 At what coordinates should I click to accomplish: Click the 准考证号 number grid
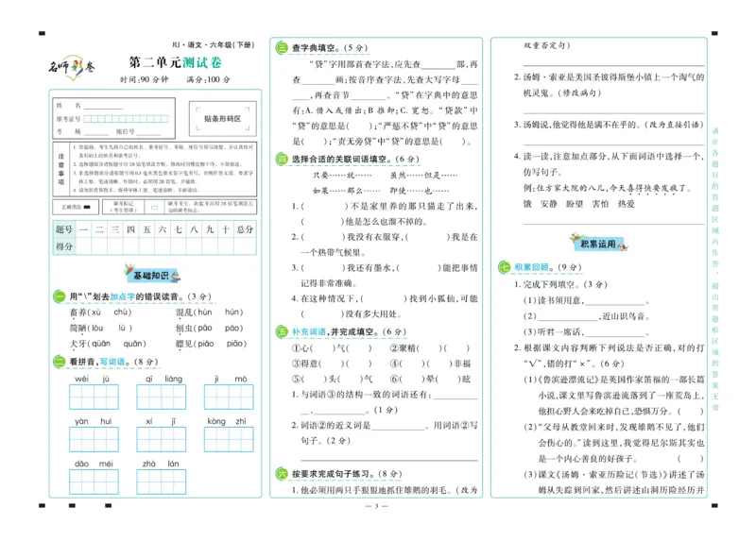pos(126,119)
